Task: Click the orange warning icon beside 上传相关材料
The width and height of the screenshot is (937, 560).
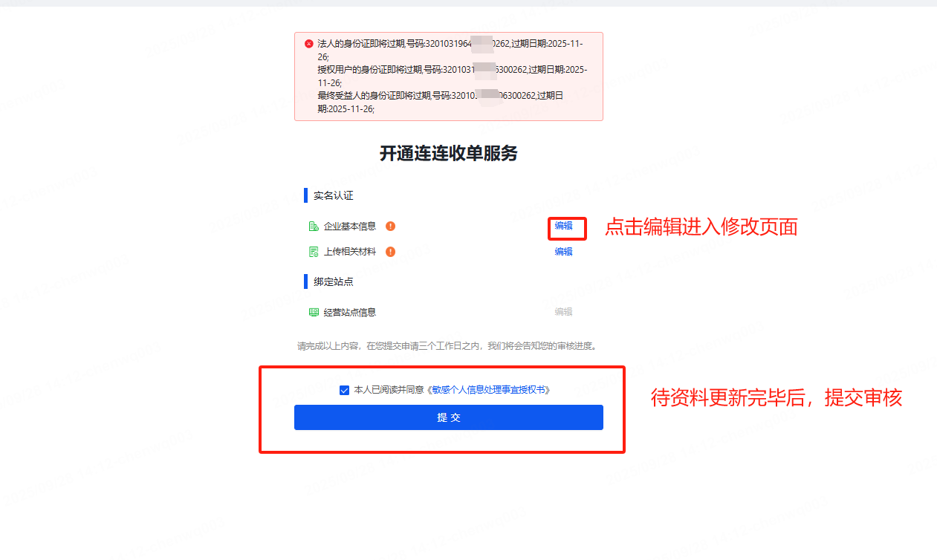Action: coord(390,252)
